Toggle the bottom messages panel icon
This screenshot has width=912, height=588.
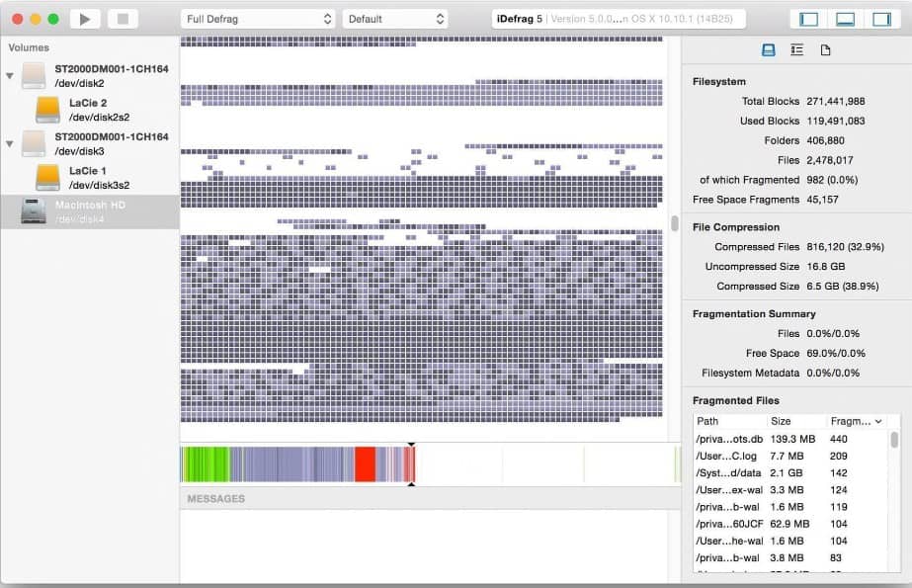(845, 19)
